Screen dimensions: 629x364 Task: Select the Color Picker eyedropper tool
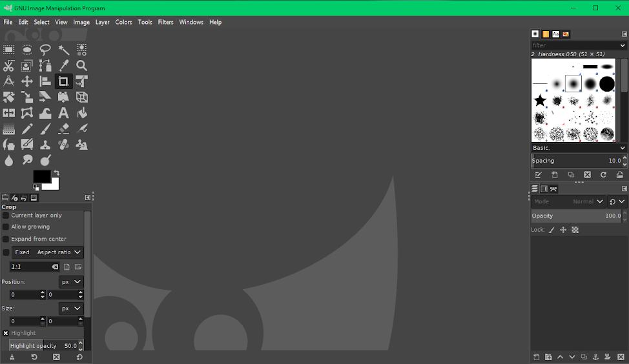(63, 66)
